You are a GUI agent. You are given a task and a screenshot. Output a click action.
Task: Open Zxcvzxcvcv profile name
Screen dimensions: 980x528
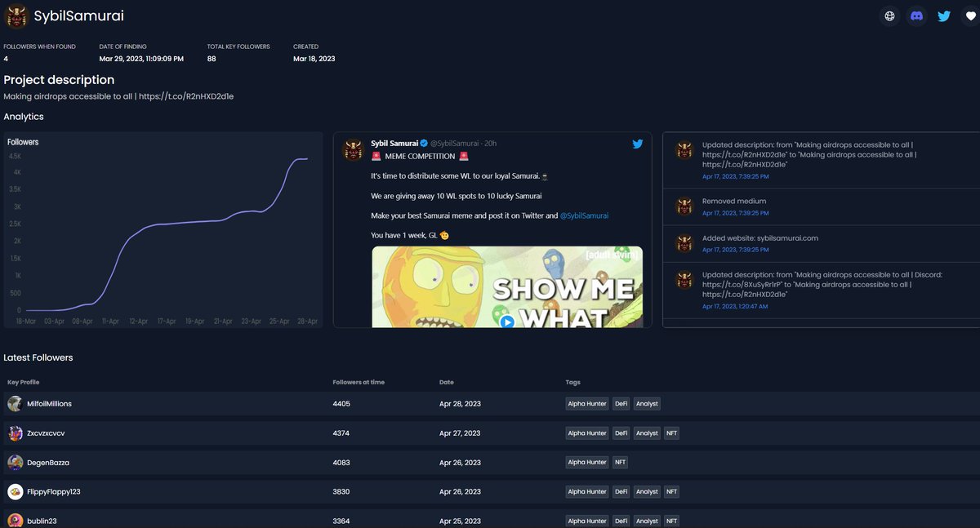tap(46, 433)
